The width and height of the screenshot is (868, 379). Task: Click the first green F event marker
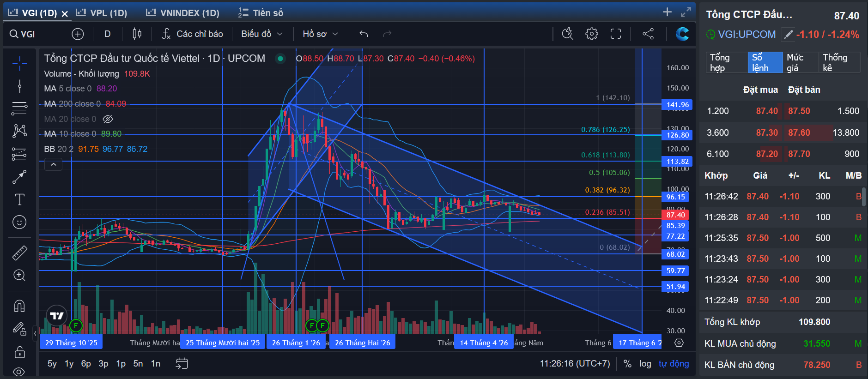pos(76,326)
